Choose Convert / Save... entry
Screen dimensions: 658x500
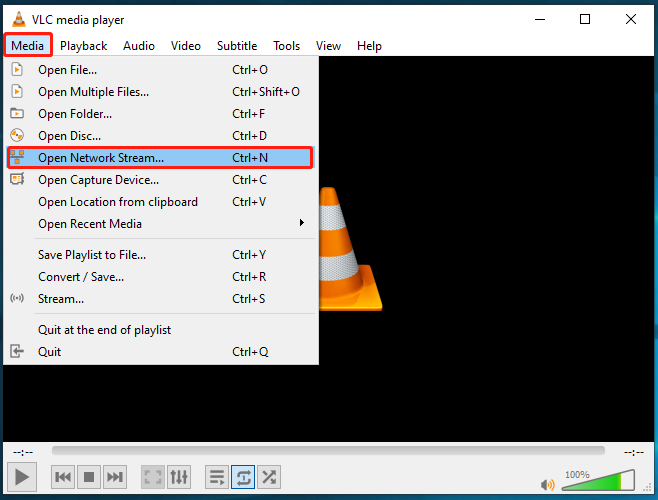click(161, 277)
